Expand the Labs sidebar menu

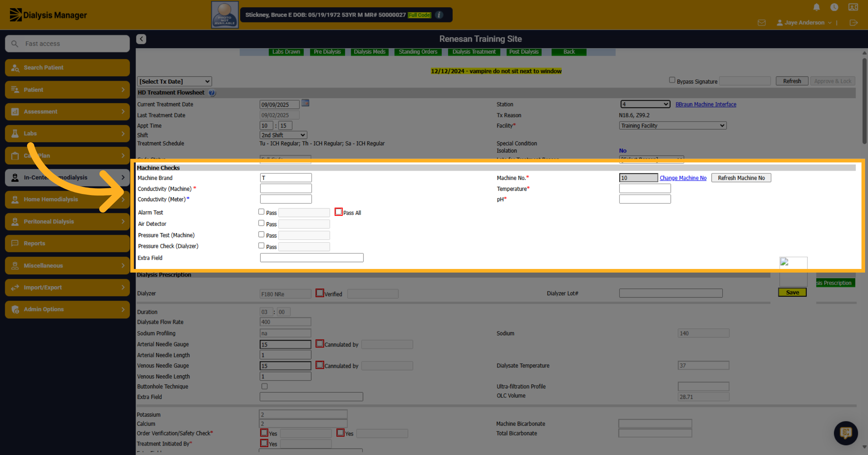67,134
